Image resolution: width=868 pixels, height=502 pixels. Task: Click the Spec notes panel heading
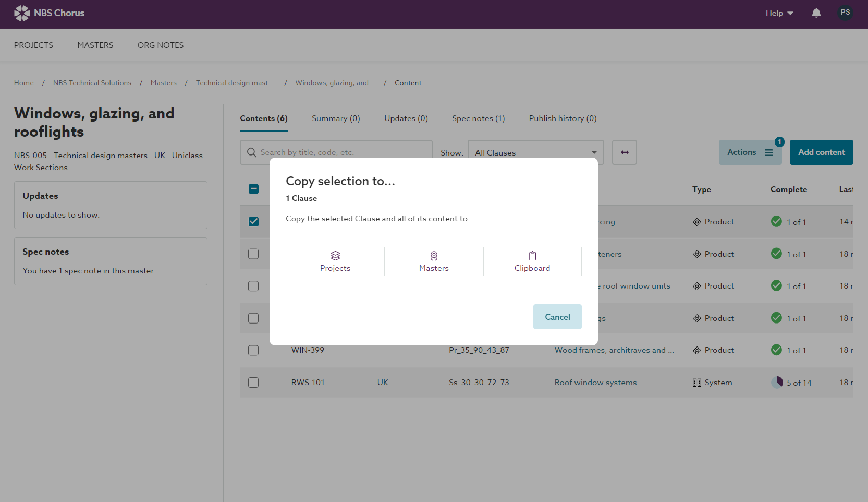coord(45,252)
